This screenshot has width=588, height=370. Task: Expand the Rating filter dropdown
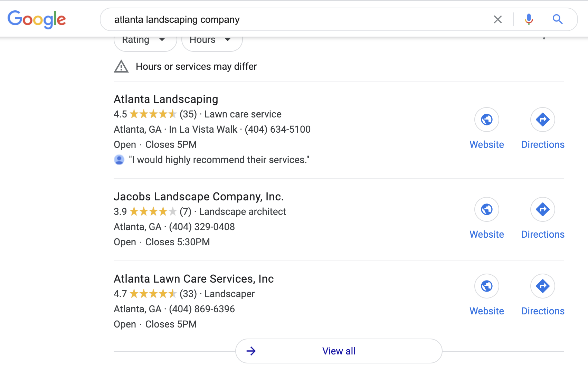point(145,41)
